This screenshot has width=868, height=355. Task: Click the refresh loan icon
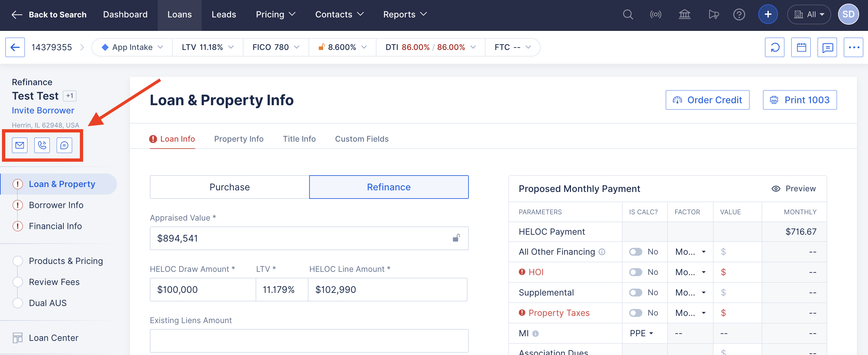774,47
